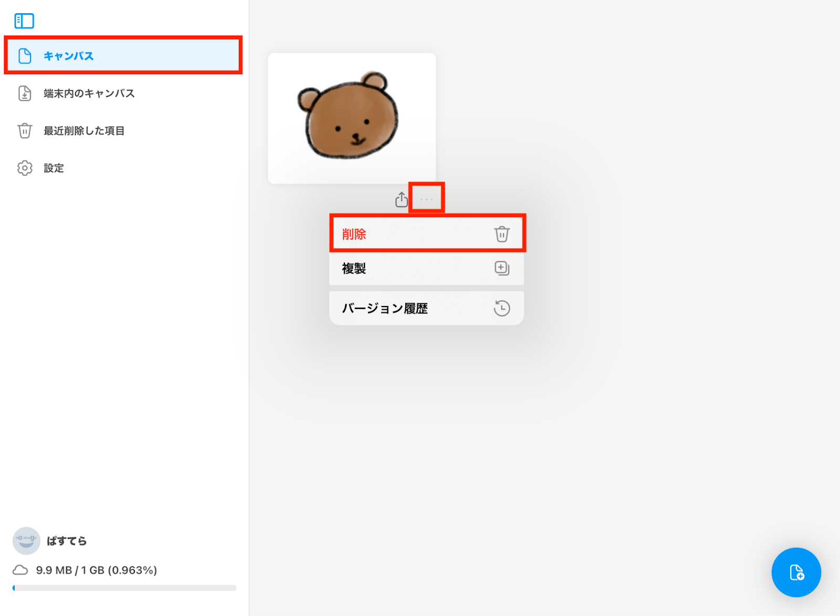Share the bear canvas via share icon
Viewport: 840px width, 616px height.
coord(401,199)
